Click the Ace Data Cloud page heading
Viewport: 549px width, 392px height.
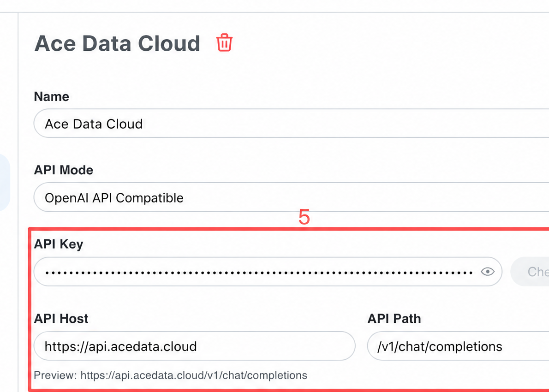(117, 43)
